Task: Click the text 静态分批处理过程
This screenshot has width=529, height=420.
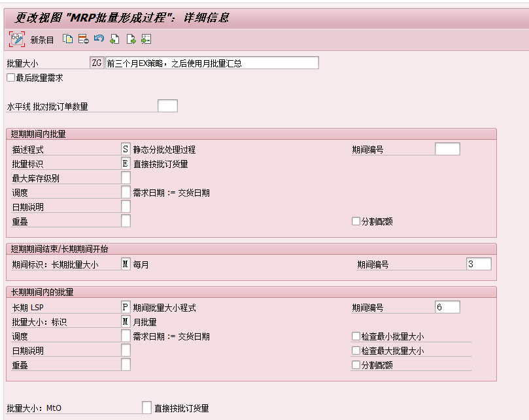Action: tap(164, 150)
